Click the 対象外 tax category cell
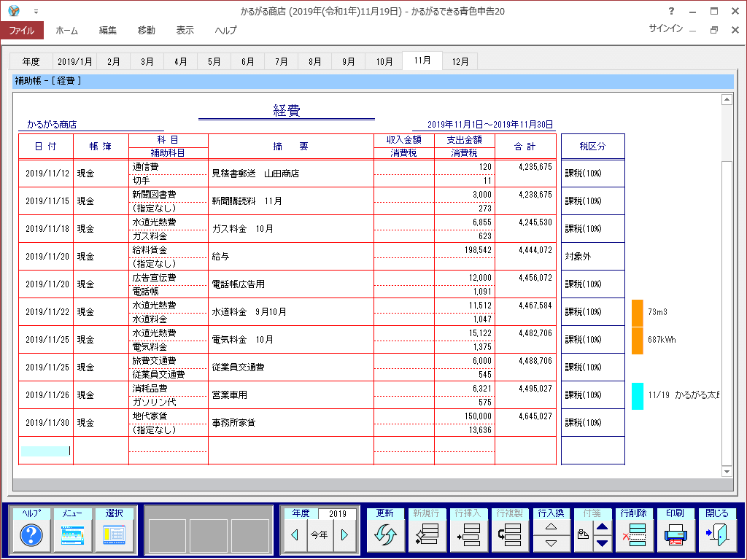Screen dimensions: 747x560 592,256
